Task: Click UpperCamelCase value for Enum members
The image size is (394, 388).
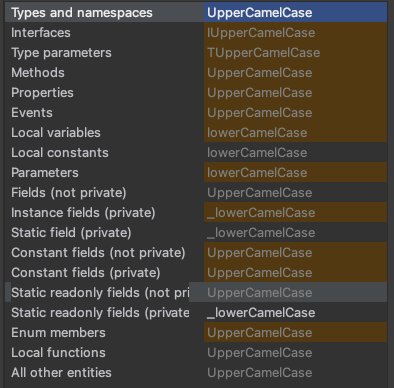Action: 260,333
